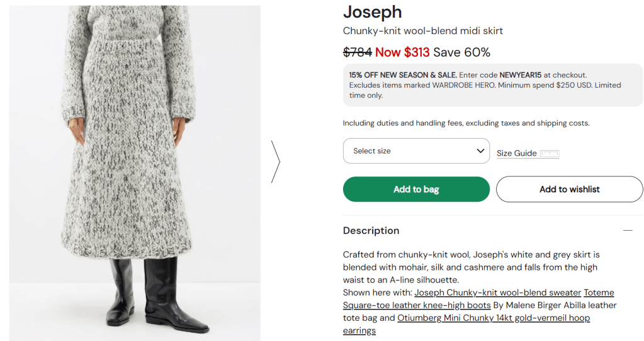
Task: Click the Chunky-knit wool-blend midi skirt title
Action: point(422,31)
